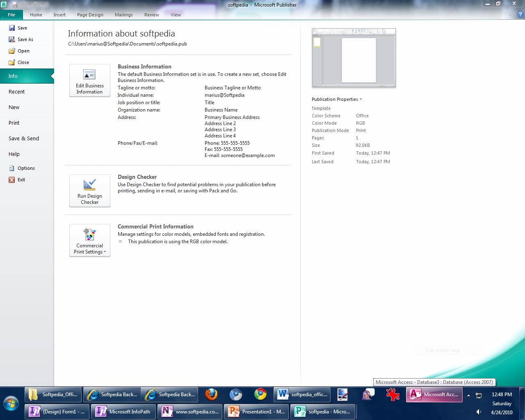This screenshot has width=525, height=420.
Task: Click the Color Mode value RGB
Action: (361, 123)
